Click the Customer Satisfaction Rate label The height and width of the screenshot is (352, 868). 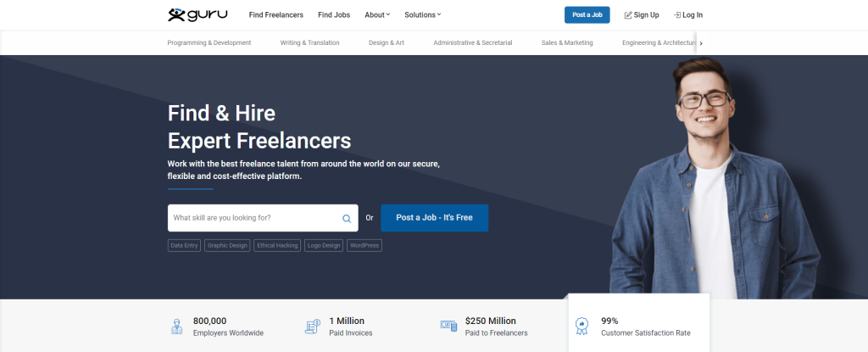[x=645, y=333]
